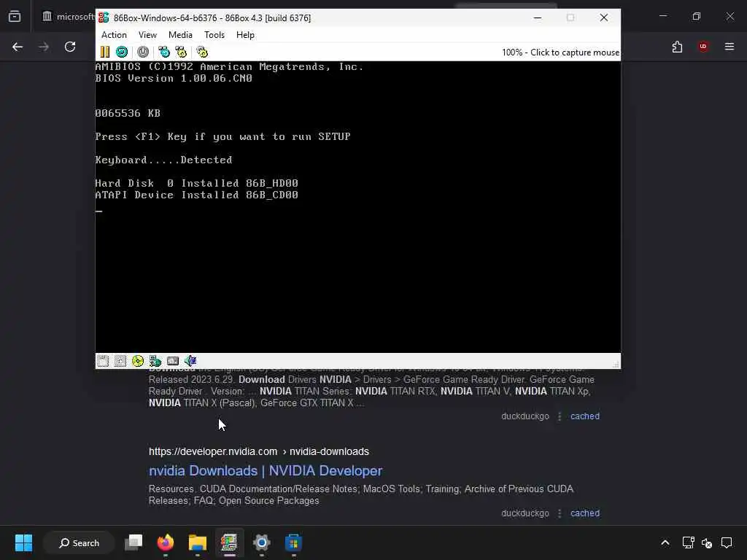
Task: Switch to Firefox in the taskbar
Action: pos(166,542)
